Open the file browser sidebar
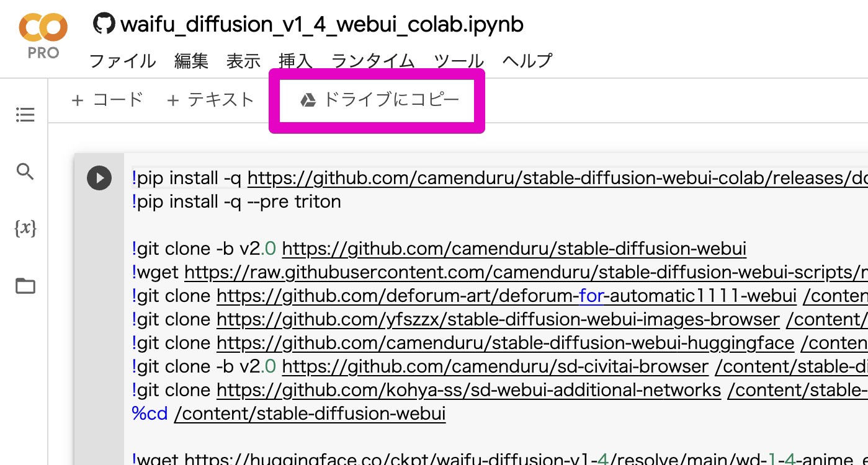Image resolution: width=868 pixels, height=465 pixels. pos(25,286)
